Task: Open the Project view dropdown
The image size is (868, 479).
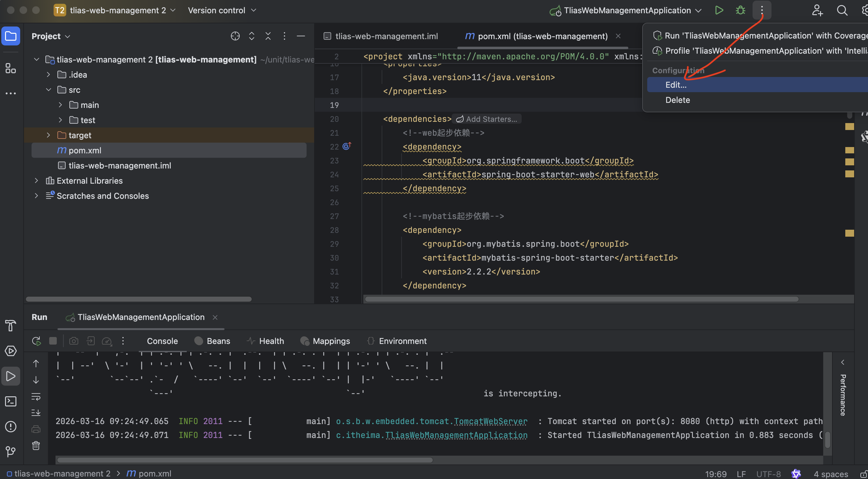Action: coord(50,36)
